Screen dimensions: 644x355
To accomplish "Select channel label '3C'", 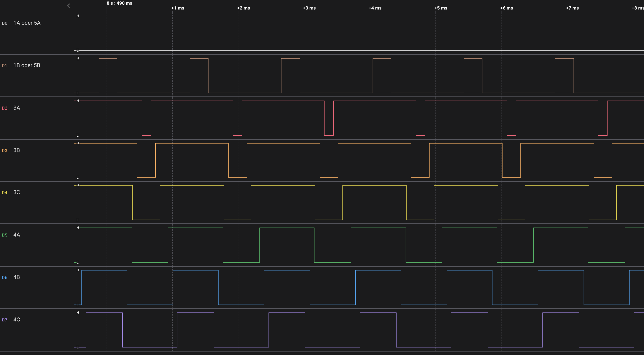I will tap(17, 192).
